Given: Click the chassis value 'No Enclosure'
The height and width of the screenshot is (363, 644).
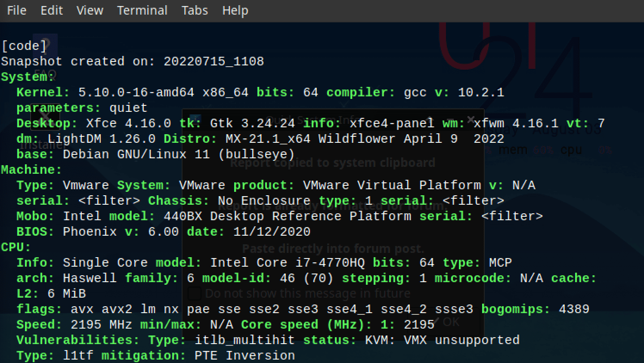Looking at the screenshot, I should coord(264,201).
